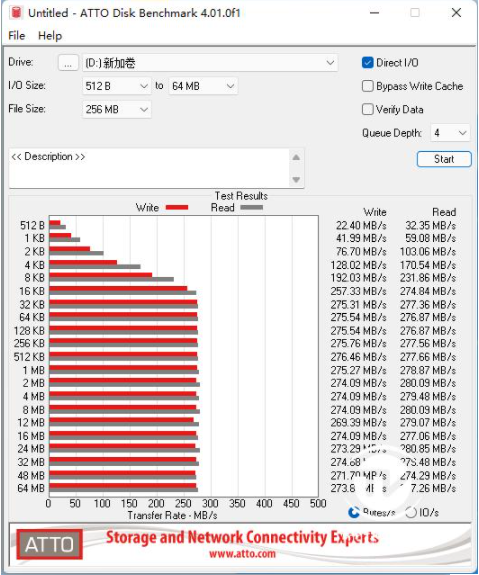Open the Drive selection dropdown
Viewport: 479px width, 575px height.
pyautogui.click(x=210, y=63)
